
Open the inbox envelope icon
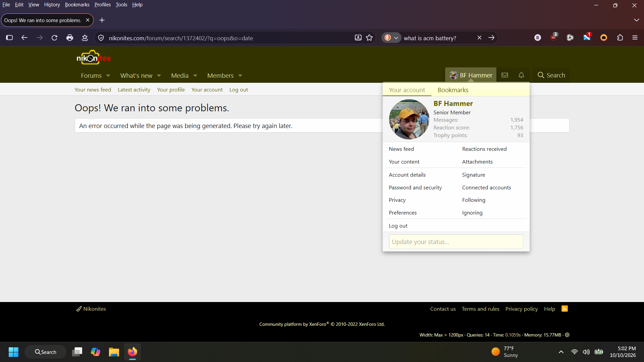(x=504, y=75)
